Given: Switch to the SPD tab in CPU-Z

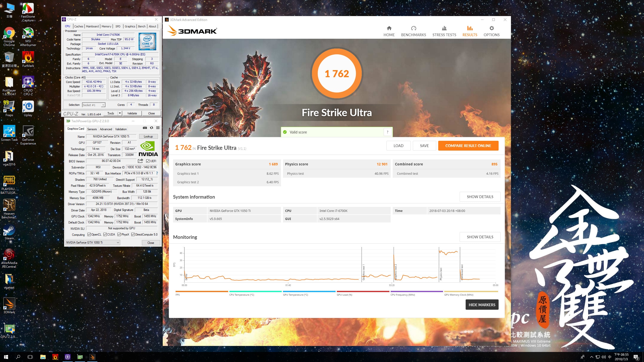Looking at the screenshot, I should tap(118, 26).
